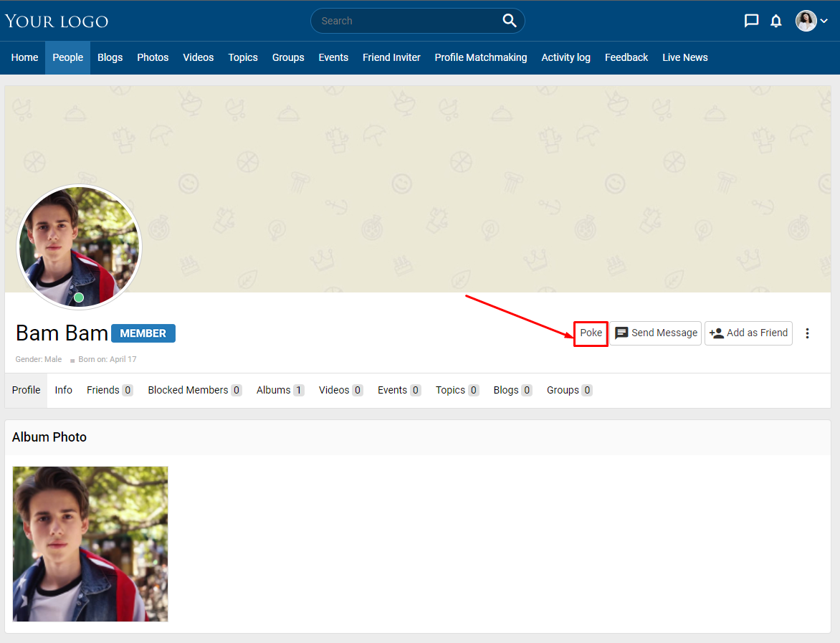The height and width of the screenshot is (643, 840).
Task: Click the Born on: April 17 text
Action: (107, 359)
